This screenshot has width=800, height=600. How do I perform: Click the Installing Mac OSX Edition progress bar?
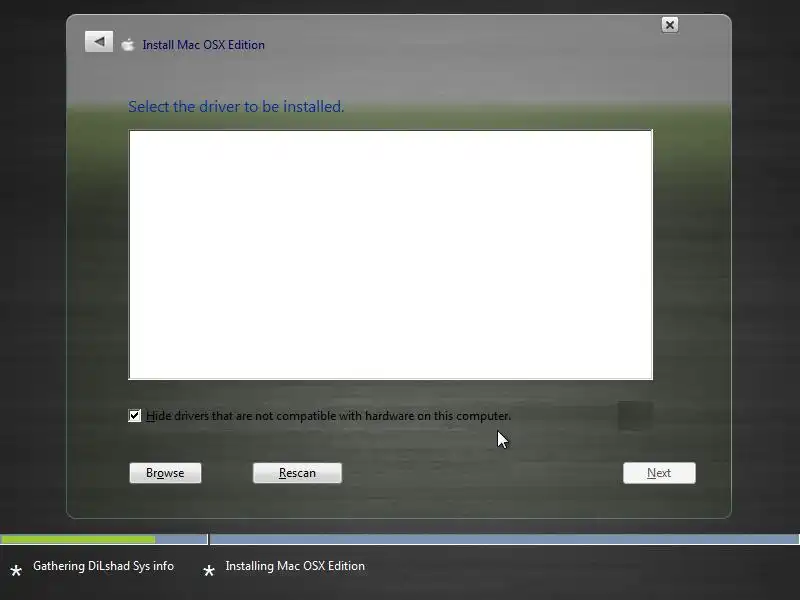505,539
